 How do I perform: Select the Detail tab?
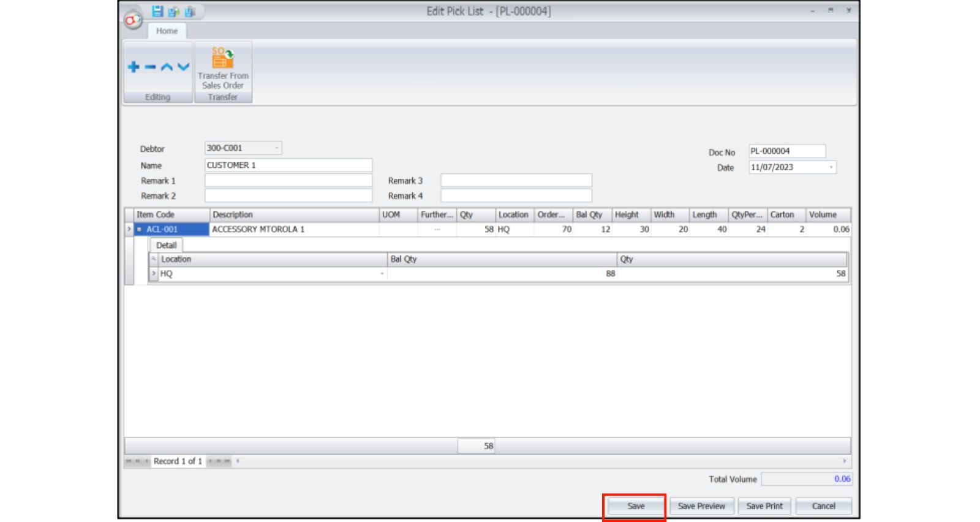pos(166,245)
